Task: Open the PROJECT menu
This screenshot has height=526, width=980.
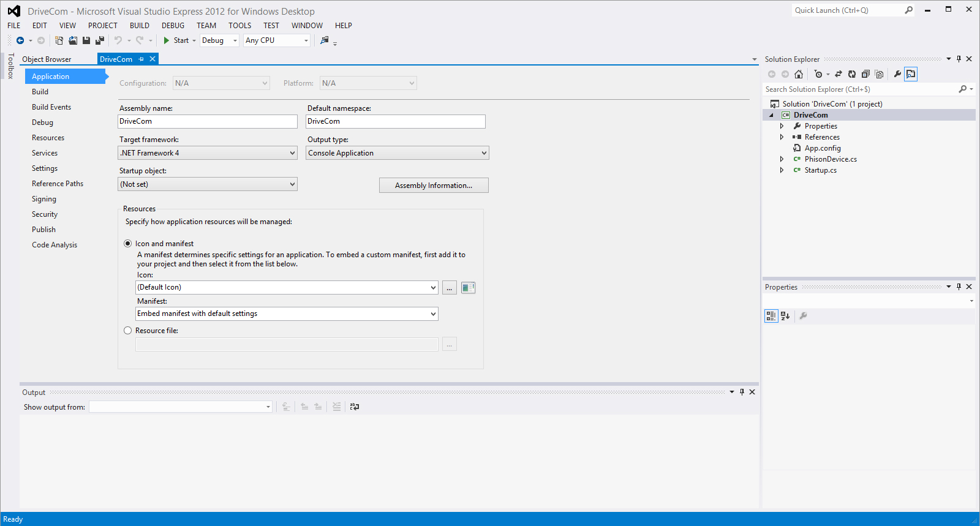Action: coord(103,26)
